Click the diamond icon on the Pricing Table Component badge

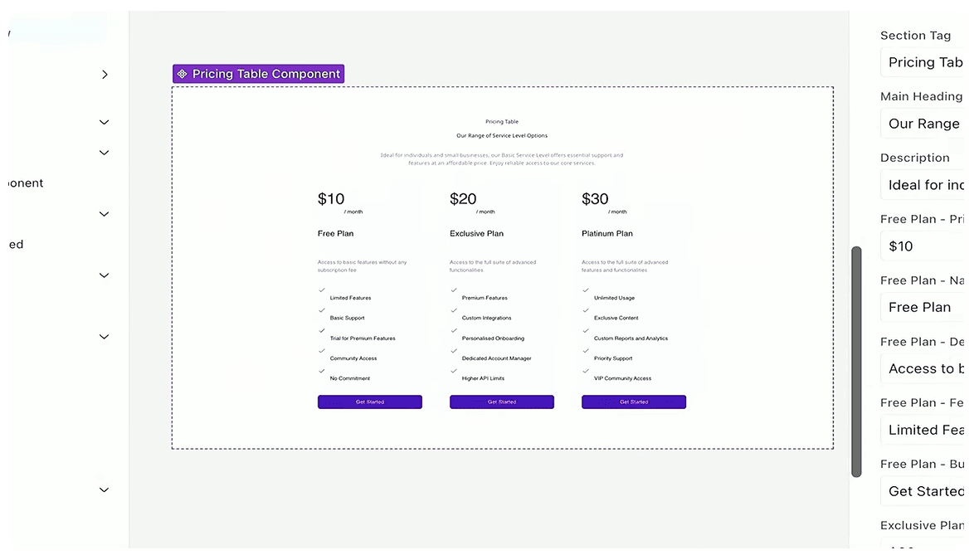coord(183,74)
